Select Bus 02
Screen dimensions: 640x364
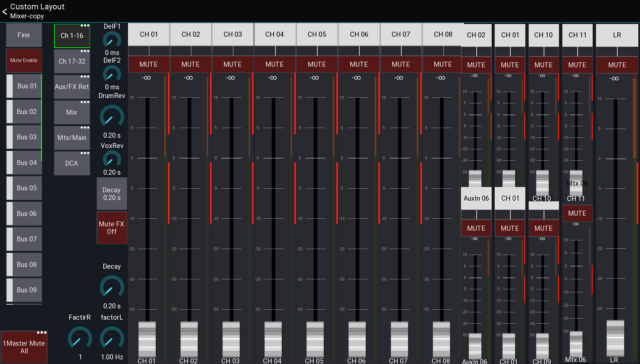point(24,112)
